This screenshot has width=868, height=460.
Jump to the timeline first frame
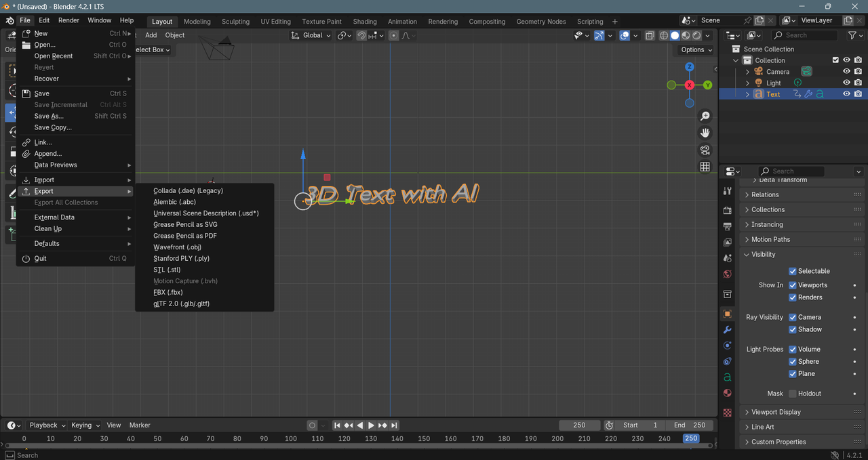(337, 425)
